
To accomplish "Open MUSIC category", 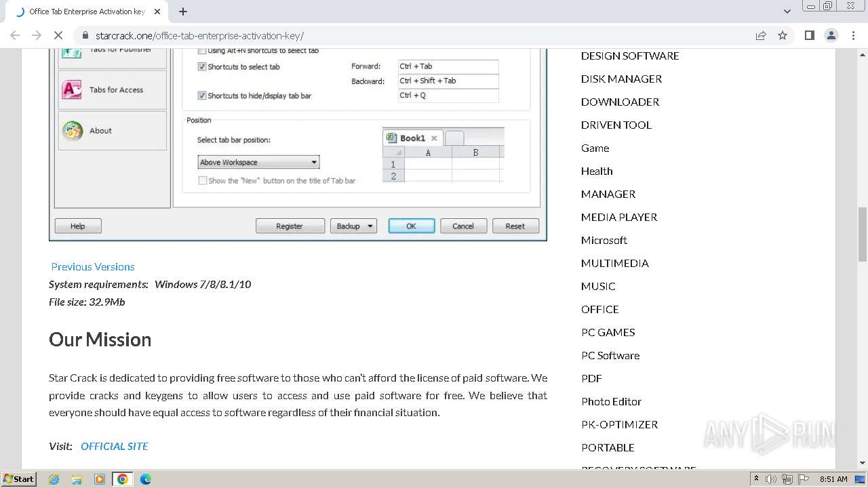I will pos(598,286).
